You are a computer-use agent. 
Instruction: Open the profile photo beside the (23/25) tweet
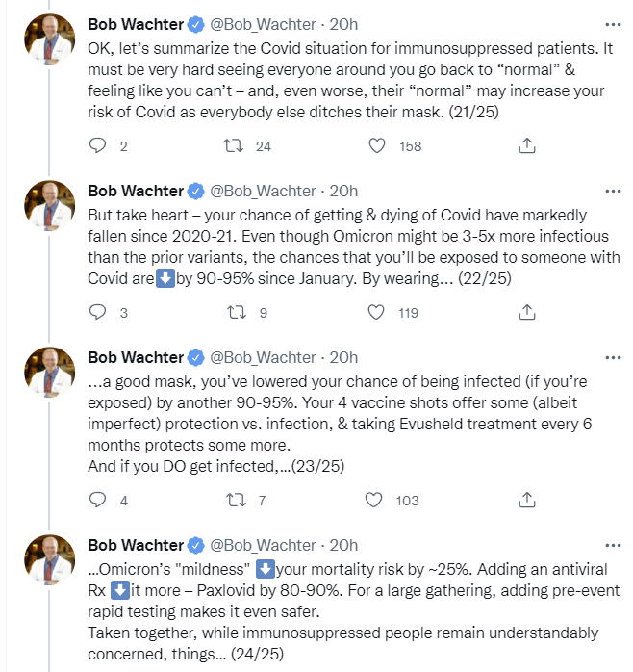[x=49, y=372]
